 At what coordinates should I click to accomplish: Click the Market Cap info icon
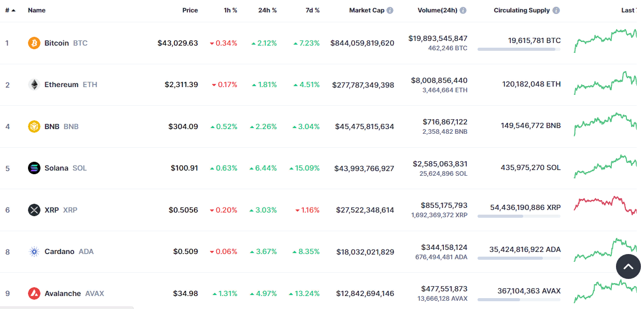tap(390, 10)
